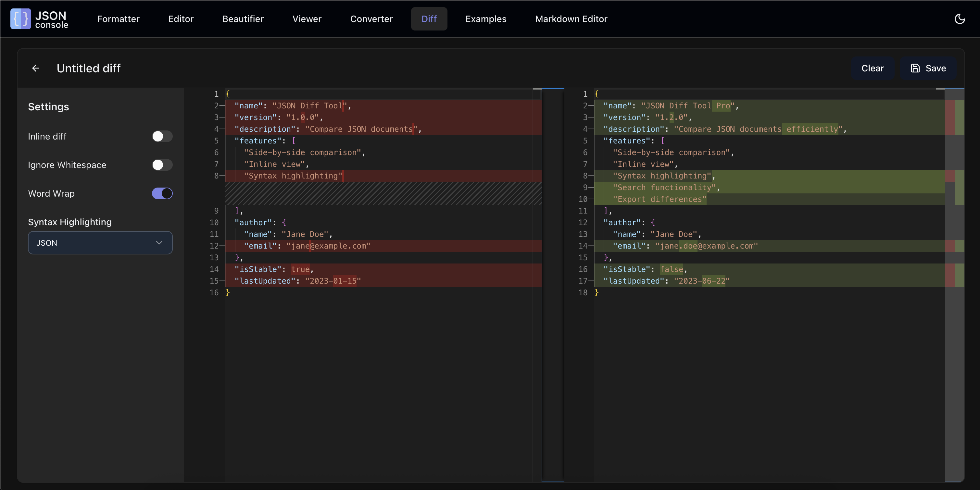Click the Settings heading
Viewport: 980px width, 490px height.
tap(49, 106)
